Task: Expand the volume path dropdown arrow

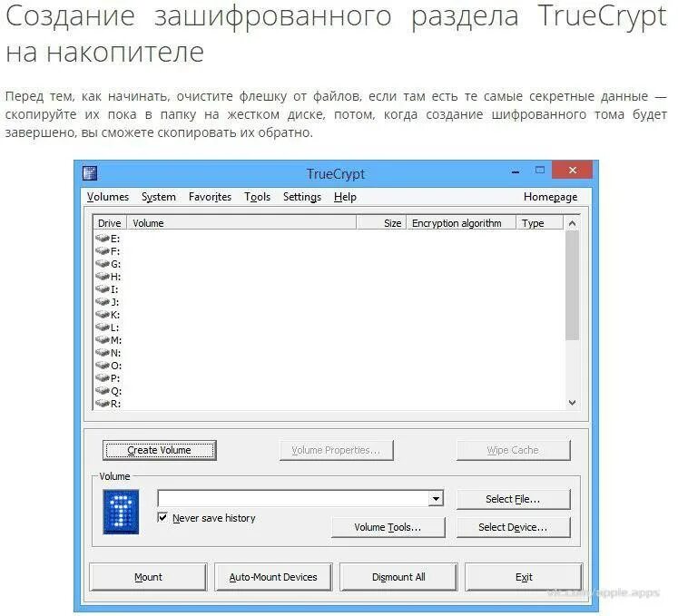Action: [x=436, y=499]
